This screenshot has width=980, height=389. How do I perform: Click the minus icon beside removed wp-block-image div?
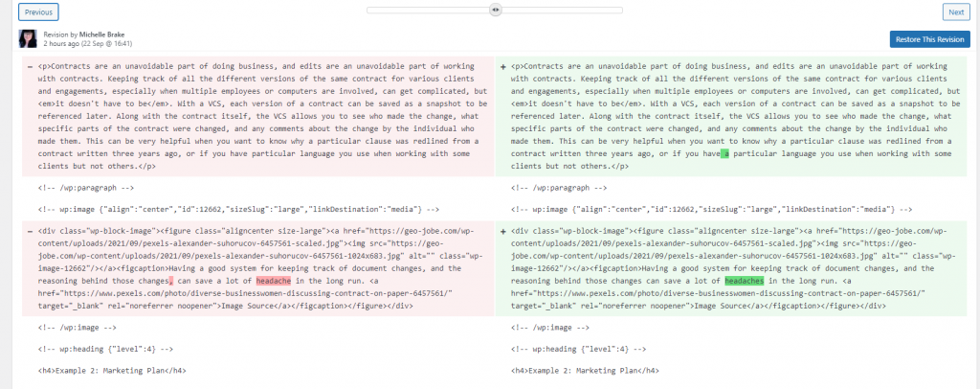pos(28,232)
